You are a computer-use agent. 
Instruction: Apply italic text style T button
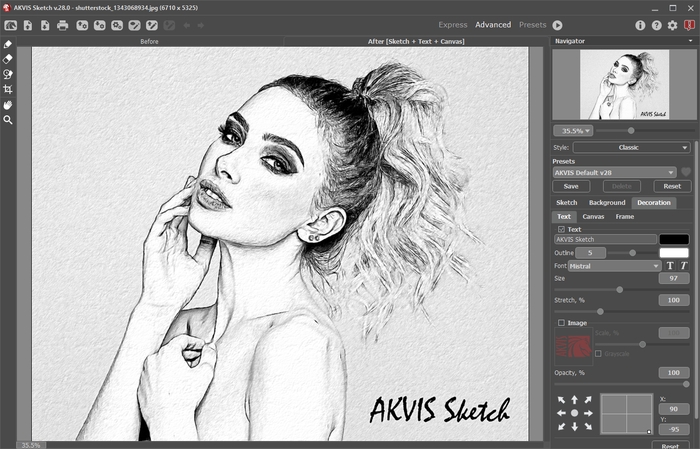point(683,266)
